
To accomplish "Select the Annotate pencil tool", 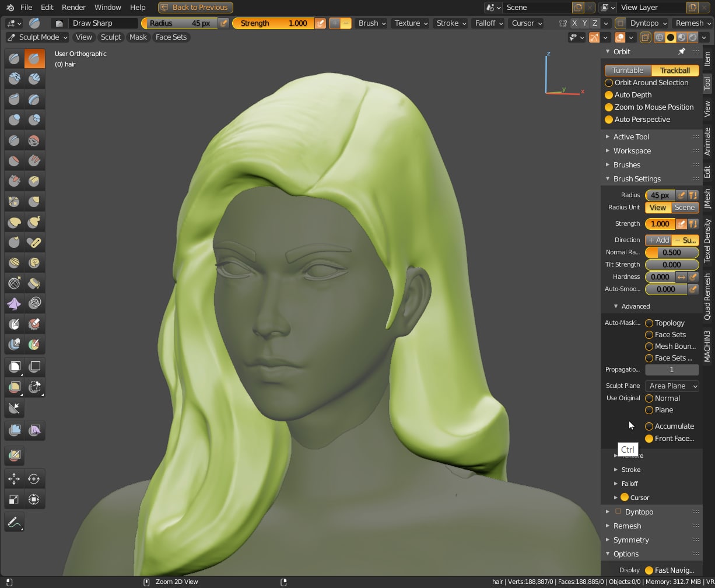I will point(14,523).
